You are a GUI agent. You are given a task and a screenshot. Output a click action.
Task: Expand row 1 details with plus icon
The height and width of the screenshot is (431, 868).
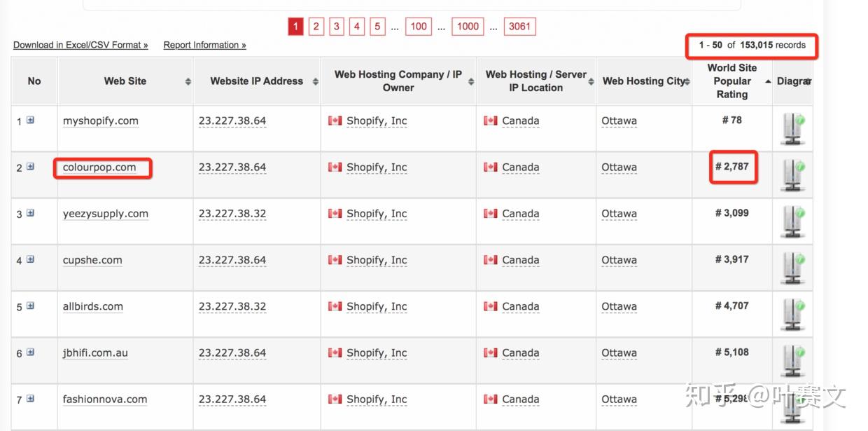30,120
